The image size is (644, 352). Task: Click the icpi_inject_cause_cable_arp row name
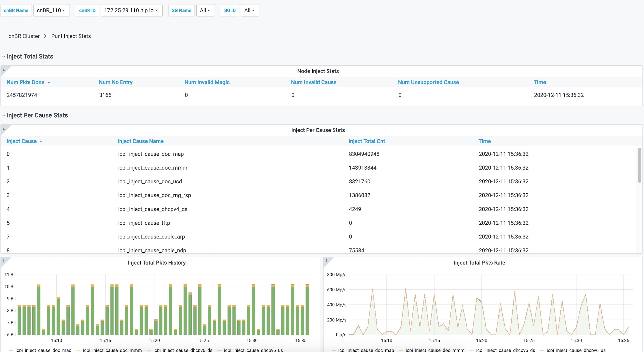pyautogui.click(x=151, y=237)
